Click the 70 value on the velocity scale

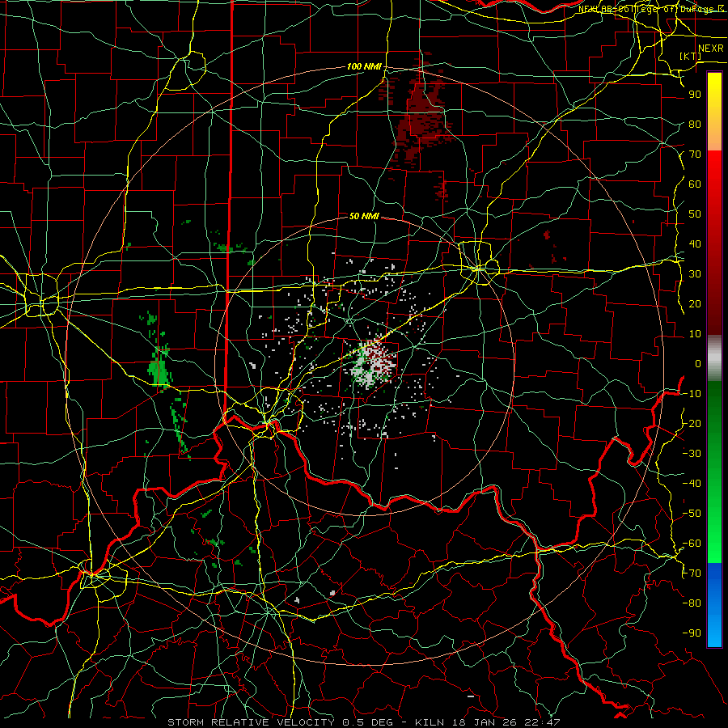tap(695, 154)
